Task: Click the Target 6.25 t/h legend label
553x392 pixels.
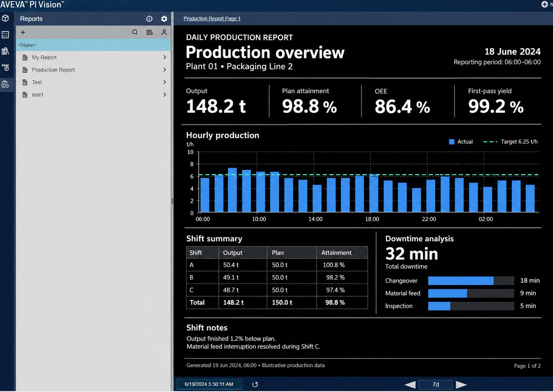Action: [x=519, y=142]
